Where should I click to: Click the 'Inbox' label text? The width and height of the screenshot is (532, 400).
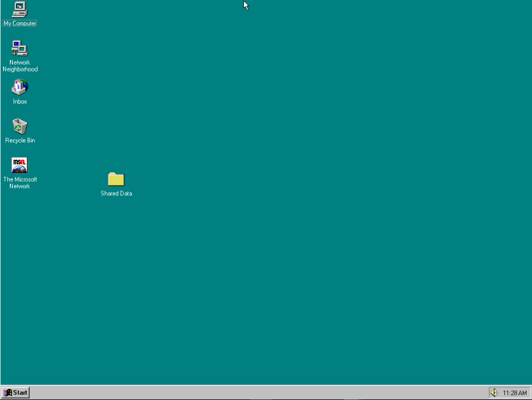[x=20, y=102]
